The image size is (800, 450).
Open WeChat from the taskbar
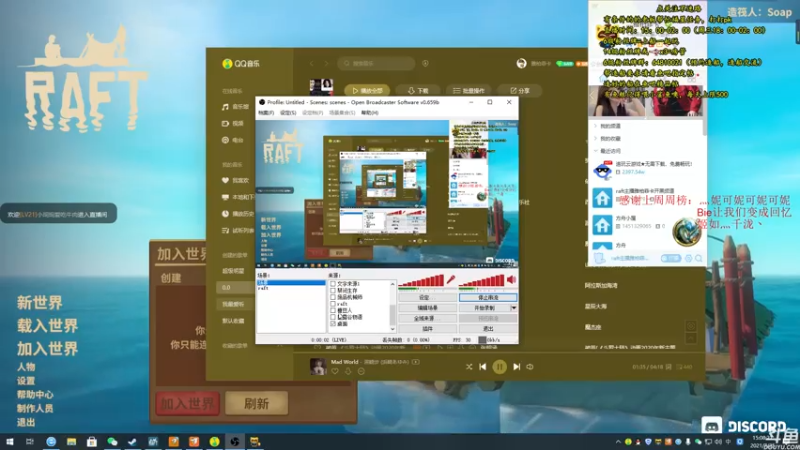click(112, 441)
